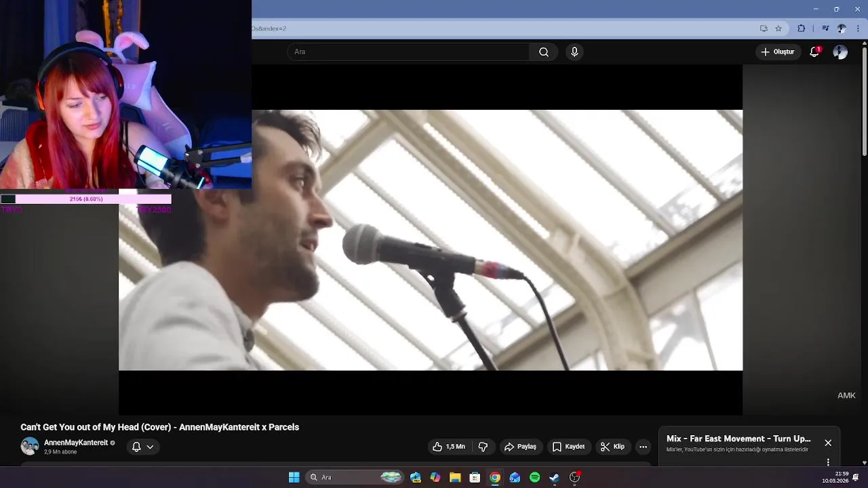This screenshot has width=868, height=488.
Task: Click the YouTube search magnifier button
Action: tap(544, 52)
